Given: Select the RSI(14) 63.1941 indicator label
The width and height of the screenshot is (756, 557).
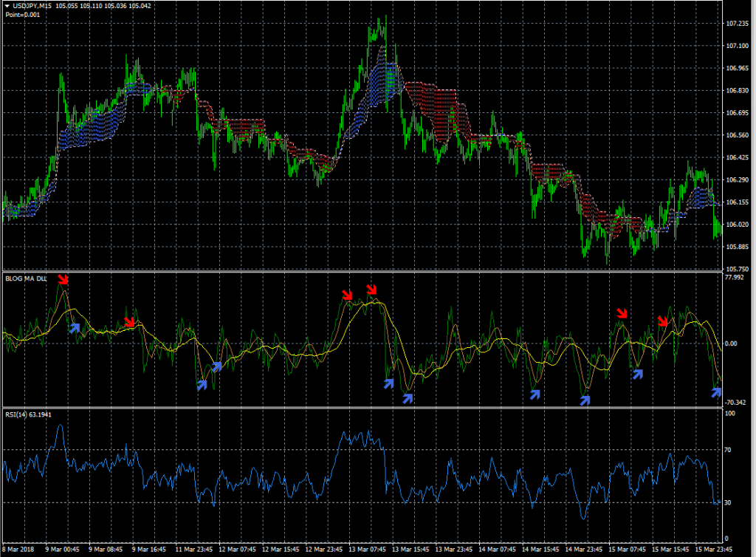Looking at the screenshot, I should 28,414.
